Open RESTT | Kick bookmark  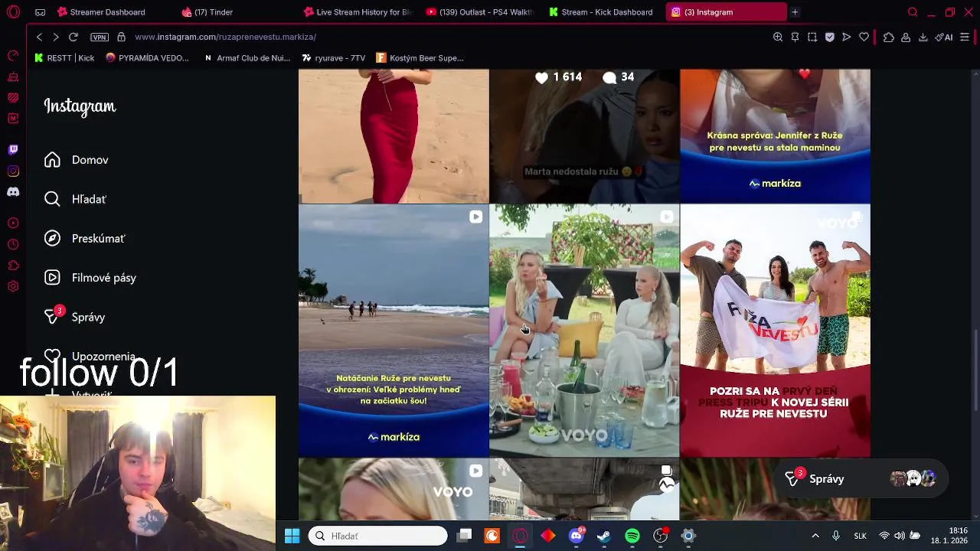(x=65, y=58)
